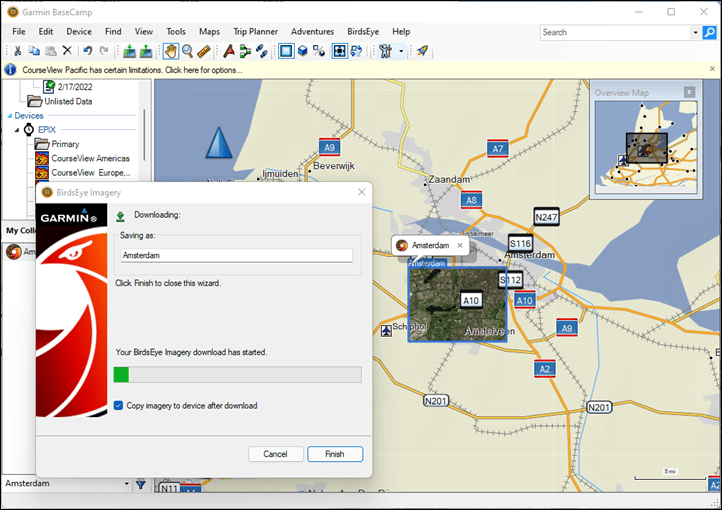Collapse the Devices section
722x510 pixels.
click(x=10, y=116)
